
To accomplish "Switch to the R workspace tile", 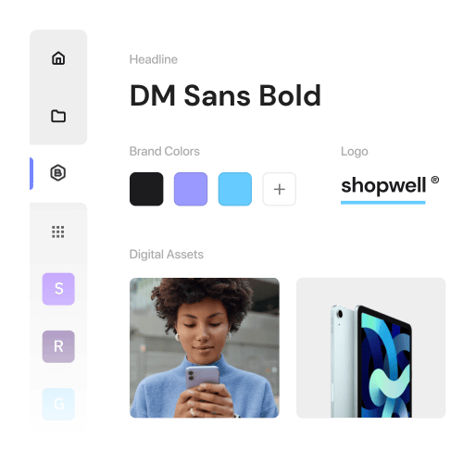I will click(58, 346).
